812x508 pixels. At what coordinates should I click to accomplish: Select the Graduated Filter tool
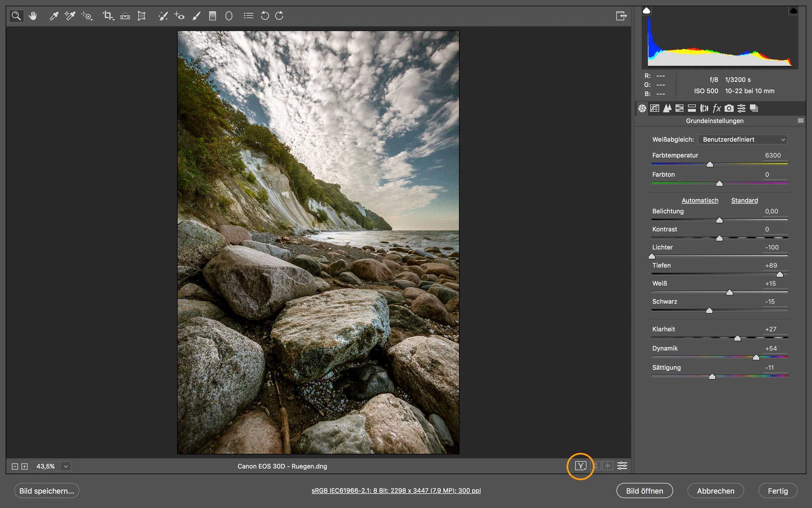[213, 16]
